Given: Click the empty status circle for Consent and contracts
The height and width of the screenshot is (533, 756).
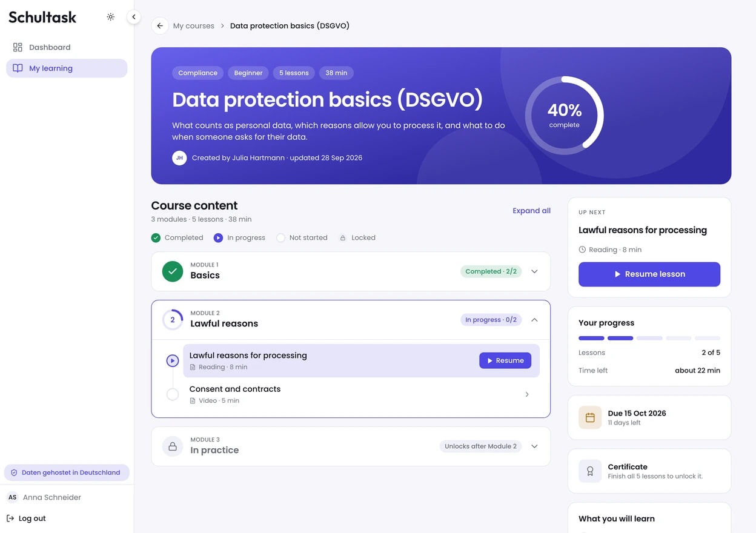Looking at the screenshot, I should (x=173, y=394).
